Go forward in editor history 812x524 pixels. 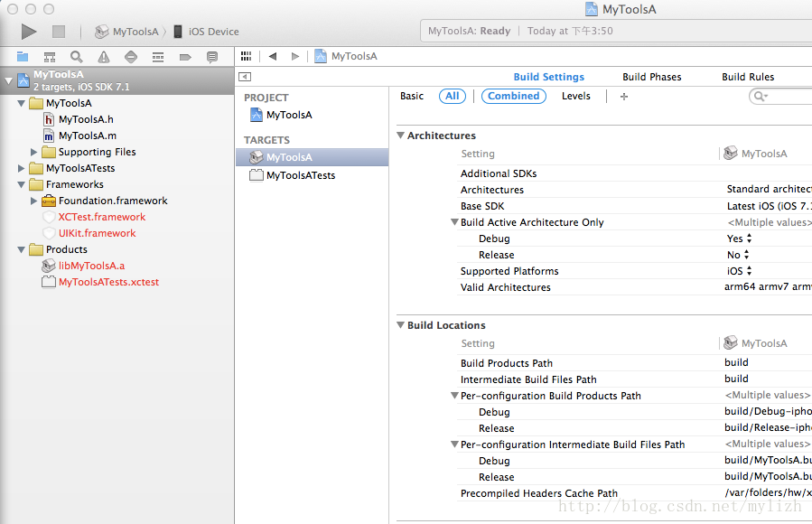pyautogui.click(x=295, y=56)
